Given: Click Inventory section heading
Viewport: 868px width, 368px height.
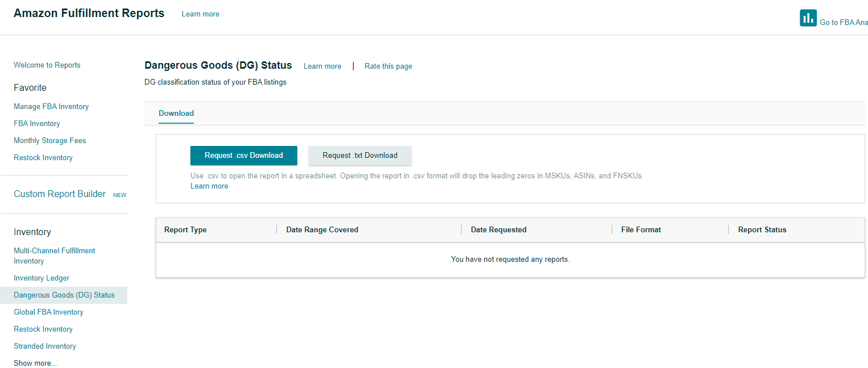Looking at the screenshot, I should [32, 232].
